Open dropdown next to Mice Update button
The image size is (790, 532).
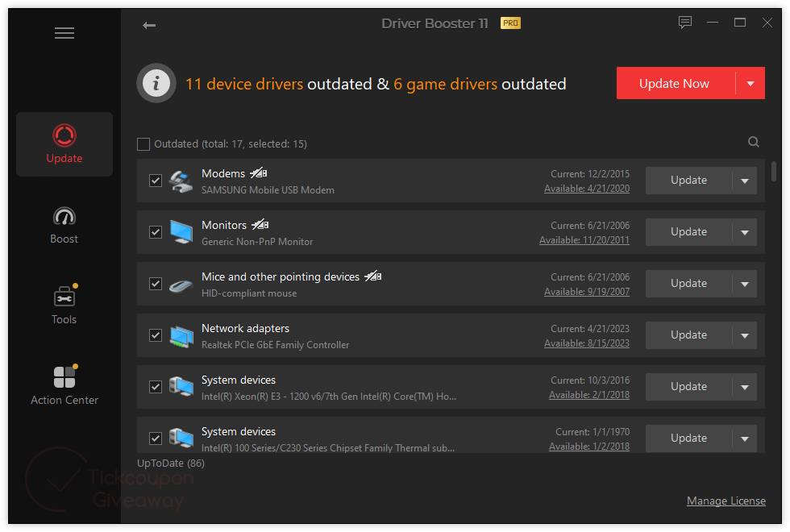click(745, 284)
